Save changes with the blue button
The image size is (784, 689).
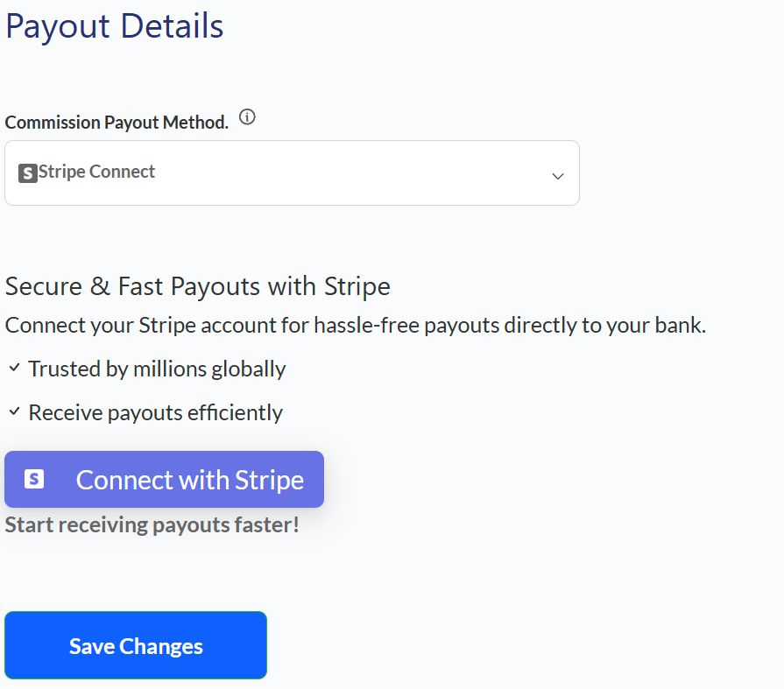click(136, 645)
